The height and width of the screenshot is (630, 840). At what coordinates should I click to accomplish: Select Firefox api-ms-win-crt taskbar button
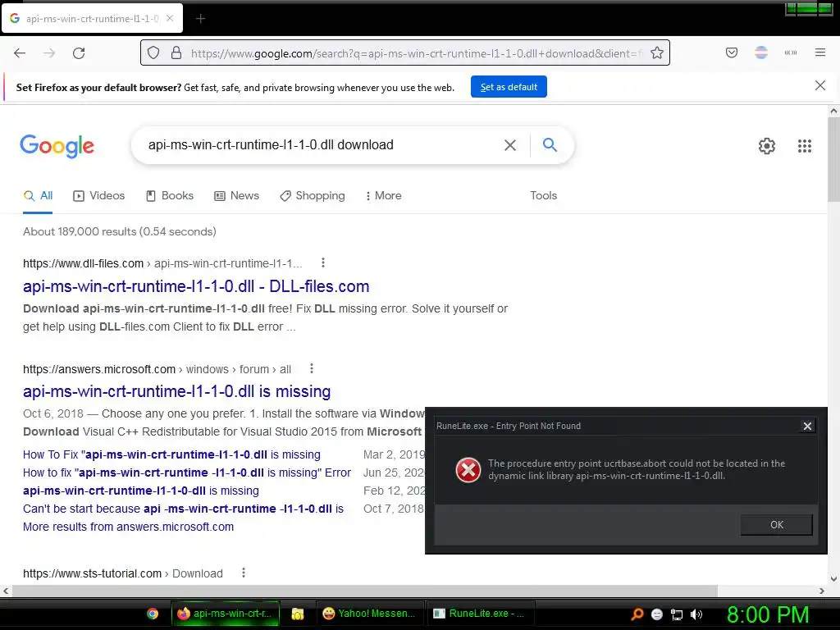point(226,614)
